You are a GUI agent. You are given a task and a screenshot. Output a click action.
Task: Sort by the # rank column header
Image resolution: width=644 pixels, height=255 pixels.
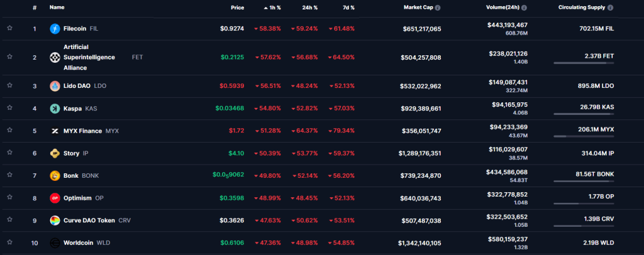(x=35, y=8)
